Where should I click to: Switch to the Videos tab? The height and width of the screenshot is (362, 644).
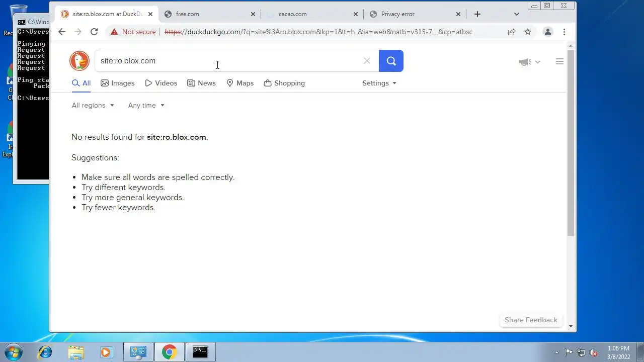(x=161, y=83)
